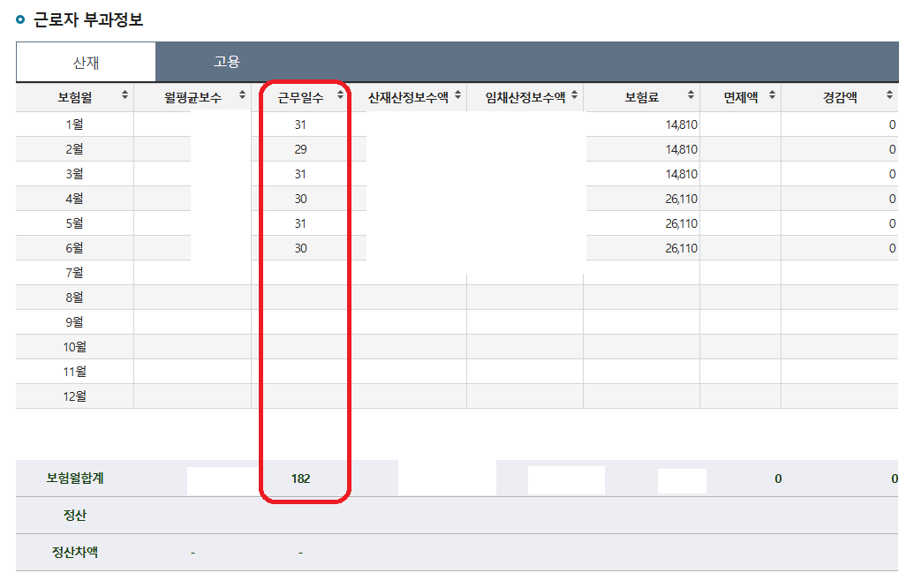This screenshot has height=588, width=914.
Task: Switch to the 산재 tab
Action: [86, 62]
